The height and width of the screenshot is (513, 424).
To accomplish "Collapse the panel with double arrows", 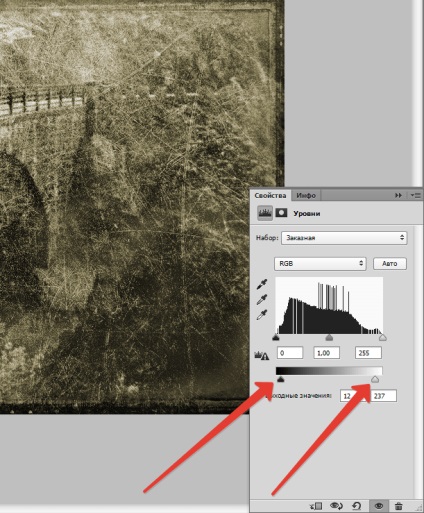I will click(398, 195).
